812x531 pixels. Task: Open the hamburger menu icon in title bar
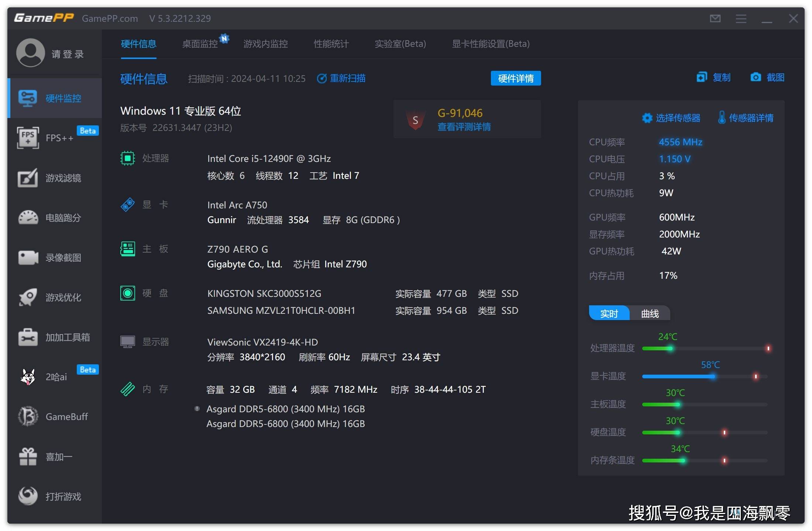[x=741, y=18]
